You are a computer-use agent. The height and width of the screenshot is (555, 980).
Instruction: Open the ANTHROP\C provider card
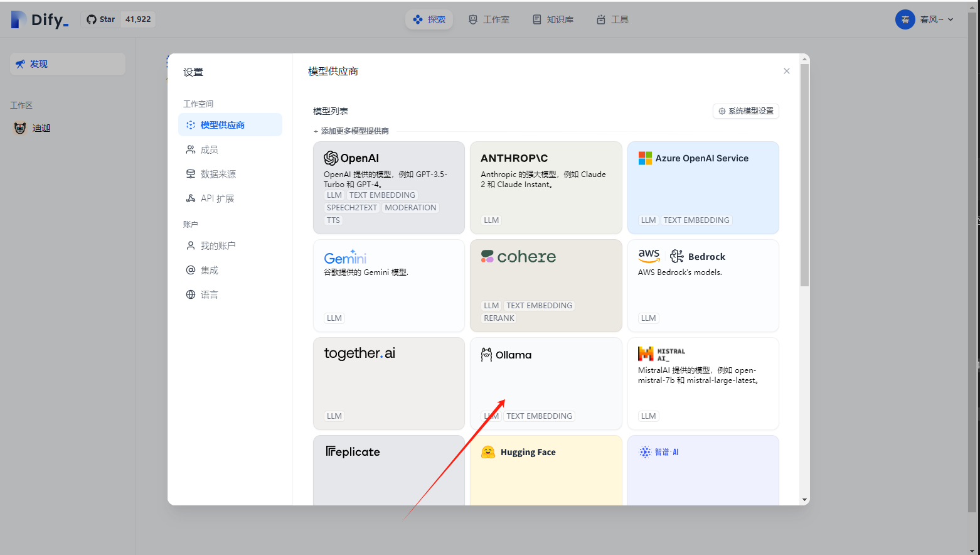[x=545, y=187]
